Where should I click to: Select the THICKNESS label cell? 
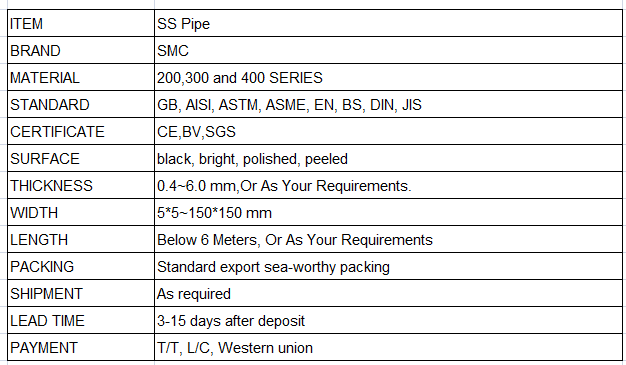[81, 185]
